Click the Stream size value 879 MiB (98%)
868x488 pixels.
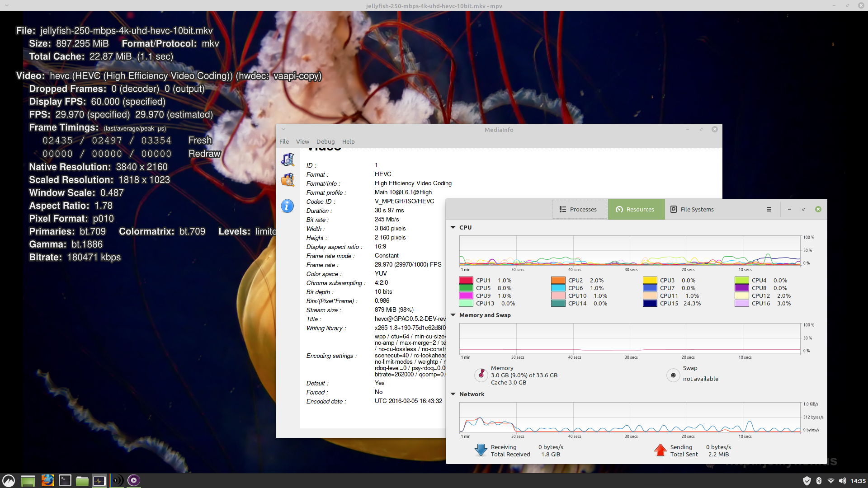click(394, 310)
